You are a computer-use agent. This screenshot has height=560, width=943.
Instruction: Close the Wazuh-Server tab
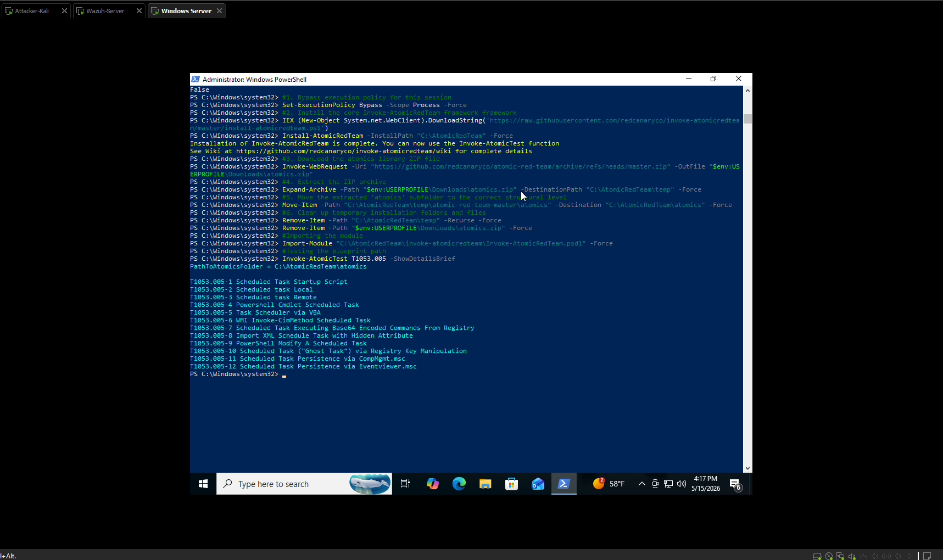click(x=139, y=11)
